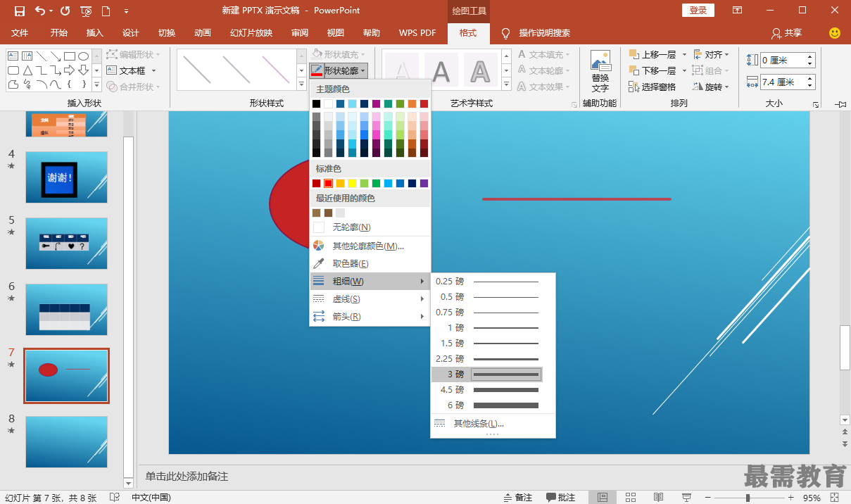Open the 文件 tab
This screenshot has height=504, width=851.
click(x=20, y=33)
